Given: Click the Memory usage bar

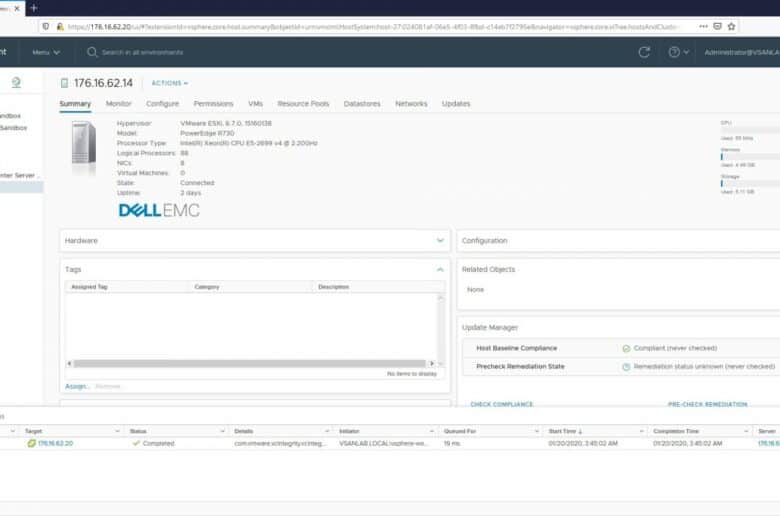Looking at the screenshot, I should (x=750, y=157).
